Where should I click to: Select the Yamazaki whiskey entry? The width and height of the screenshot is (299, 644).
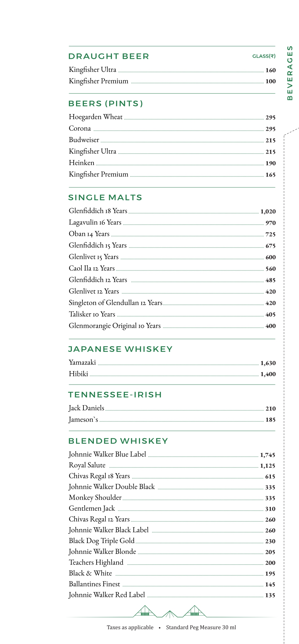(82, 362)
